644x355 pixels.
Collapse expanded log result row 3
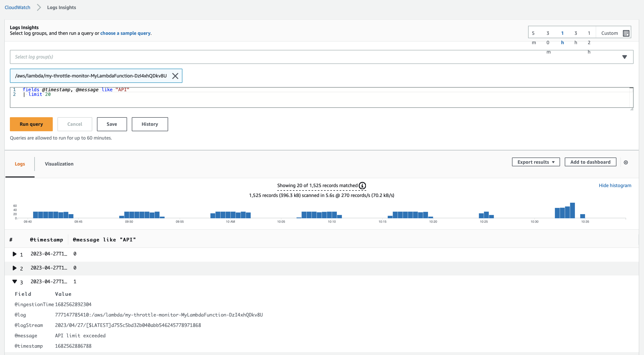(15, 281)
